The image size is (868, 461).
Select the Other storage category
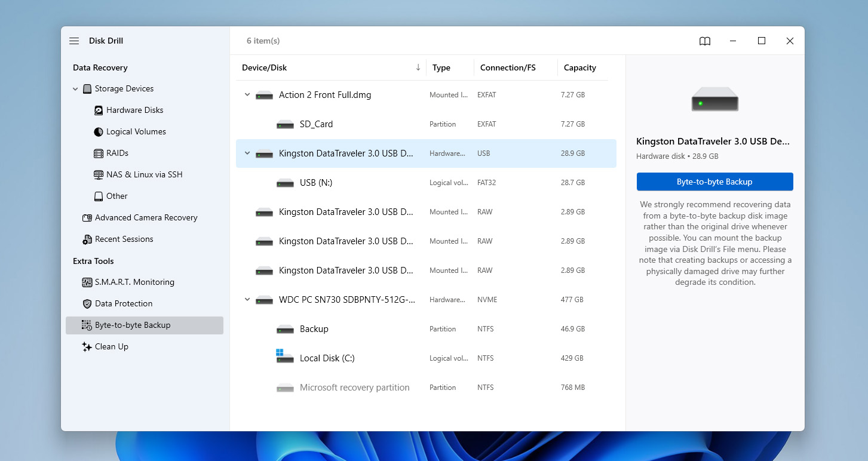point(116,196)
